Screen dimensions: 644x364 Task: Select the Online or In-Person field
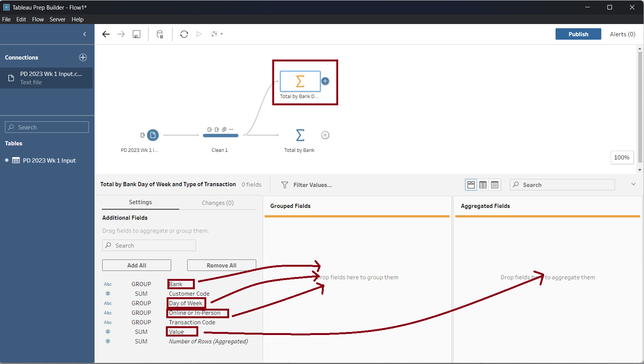(x=194, y=313)
